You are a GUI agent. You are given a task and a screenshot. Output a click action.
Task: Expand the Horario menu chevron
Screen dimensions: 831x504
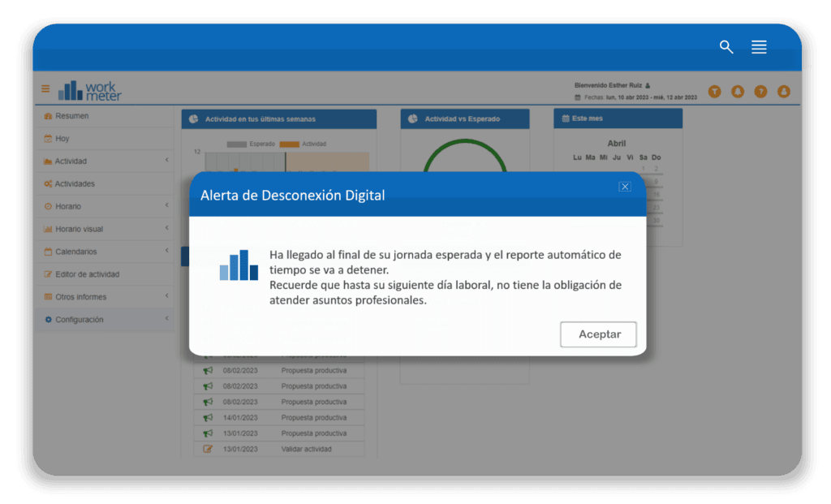[x=167, y=205]
